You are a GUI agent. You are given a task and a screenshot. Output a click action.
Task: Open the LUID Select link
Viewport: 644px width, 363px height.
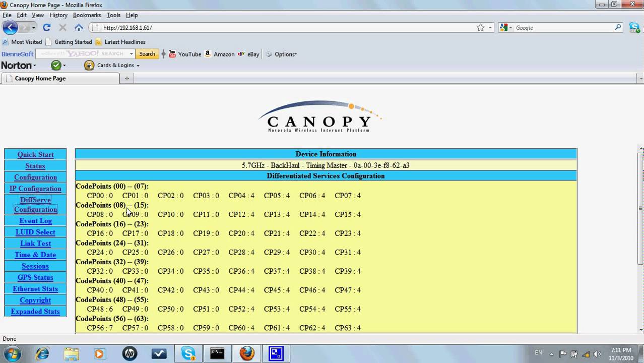click(x=35, y=232)
